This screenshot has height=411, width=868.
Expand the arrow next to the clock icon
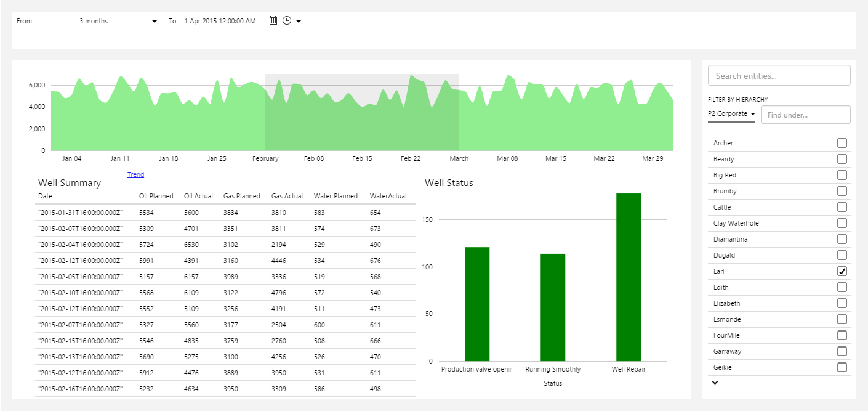click(299, 22)
